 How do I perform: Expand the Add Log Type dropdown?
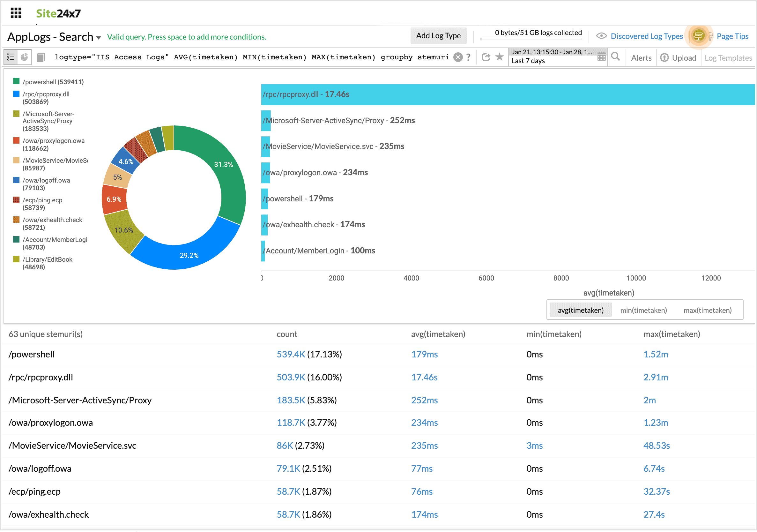(x=438, y=35)
